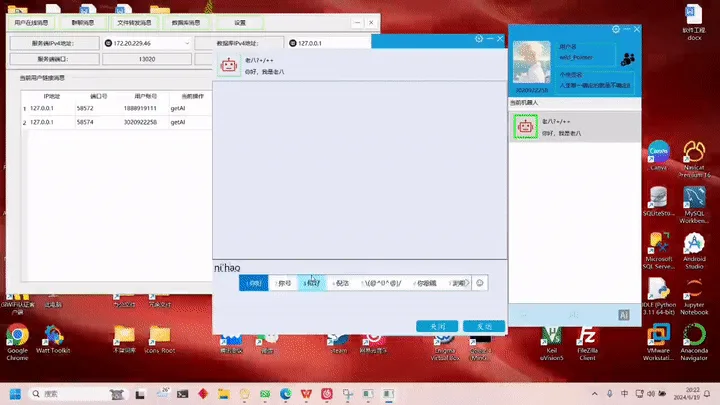Show hidden tray icons chevron

click(x=595, y=394)
